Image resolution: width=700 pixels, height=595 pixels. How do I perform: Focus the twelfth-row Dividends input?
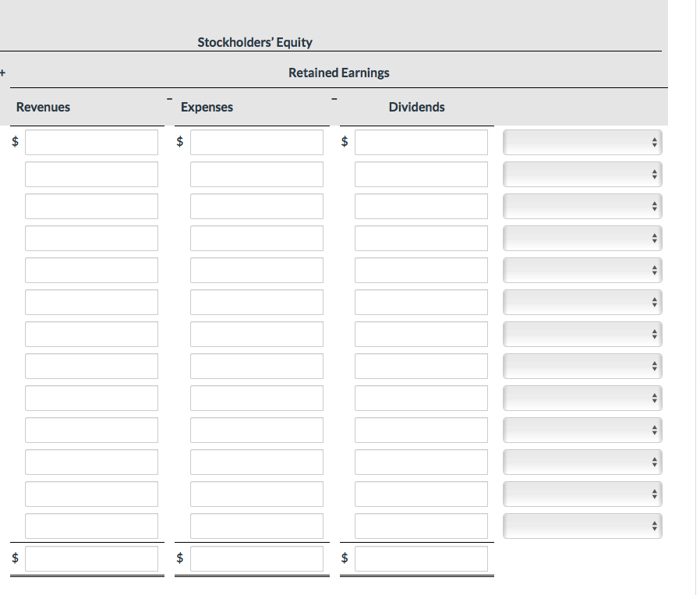(422, 494)
